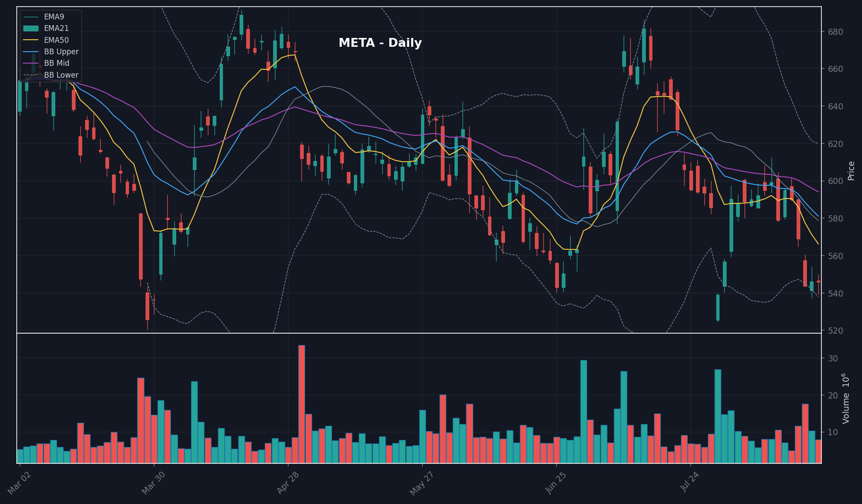Click the Mar 02 date label

click(x=19, y=483)
